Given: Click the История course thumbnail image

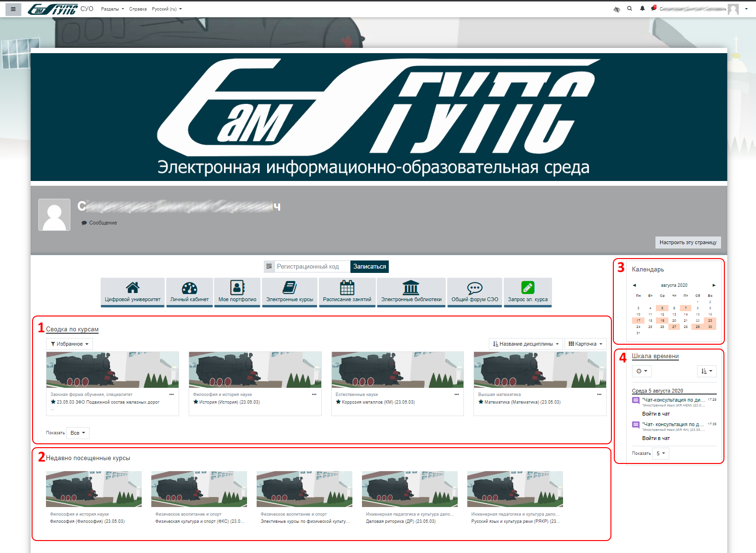Looking at the screenshot, I should tap(255, 370).
